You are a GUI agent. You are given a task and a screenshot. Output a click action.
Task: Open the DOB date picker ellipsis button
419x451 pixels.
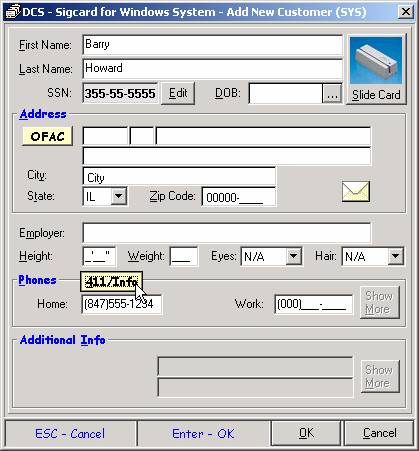point(332,93)
